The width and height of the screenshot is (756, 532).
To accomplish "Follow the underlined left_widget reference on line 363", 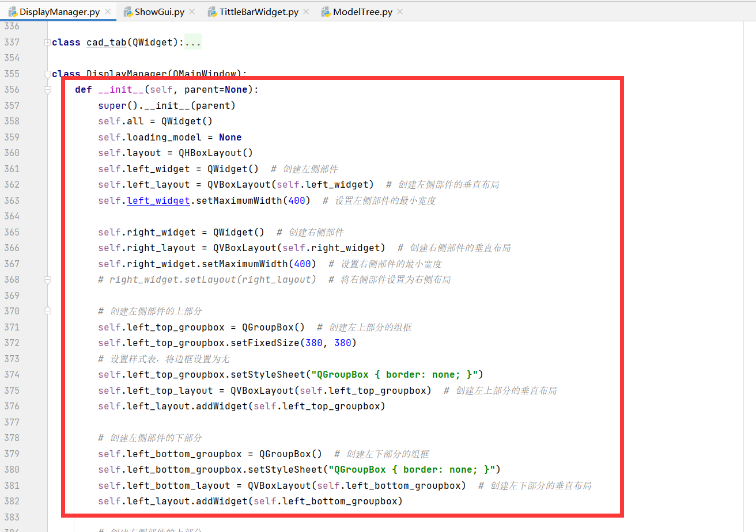I will pyautogui.click(x=158, y=200).
